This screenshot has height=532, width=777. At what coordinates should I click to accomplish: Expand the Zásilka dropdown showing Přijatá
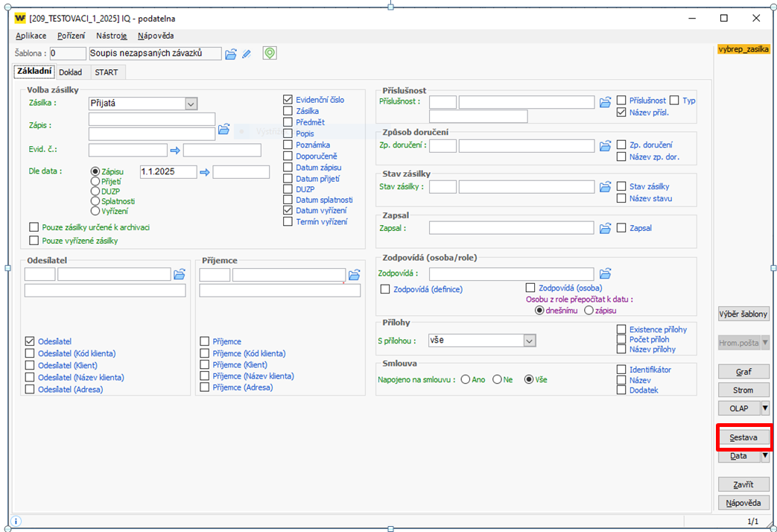[x=191, y=104]
